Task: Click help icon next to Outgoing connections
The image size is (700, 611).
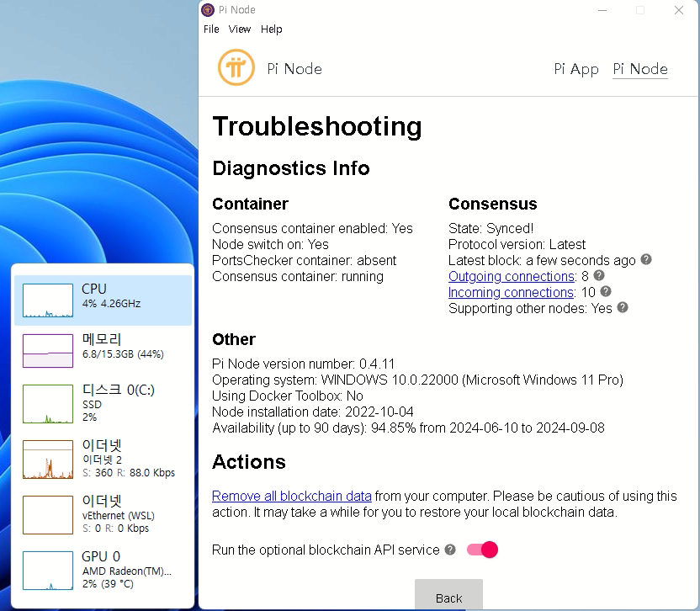Action: point(599,275)
